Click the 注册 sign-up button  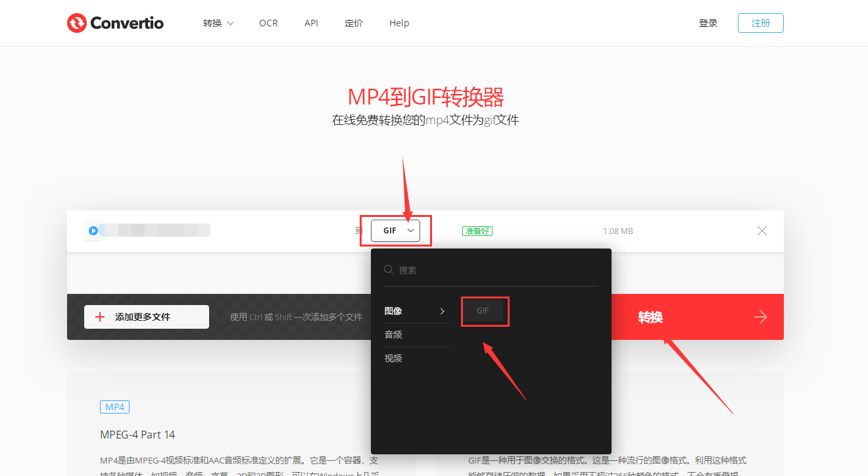[x=761, y=23]
